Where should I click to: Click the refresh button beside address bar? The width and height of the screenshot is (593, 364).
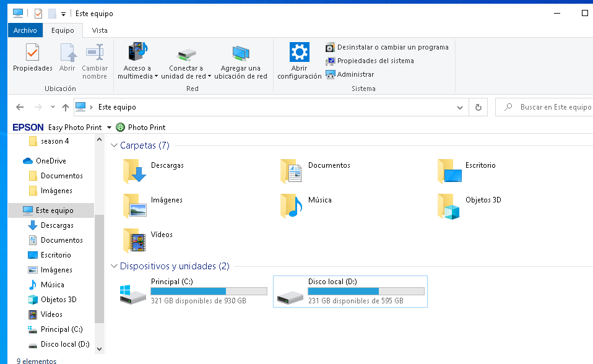coord(478,107)
